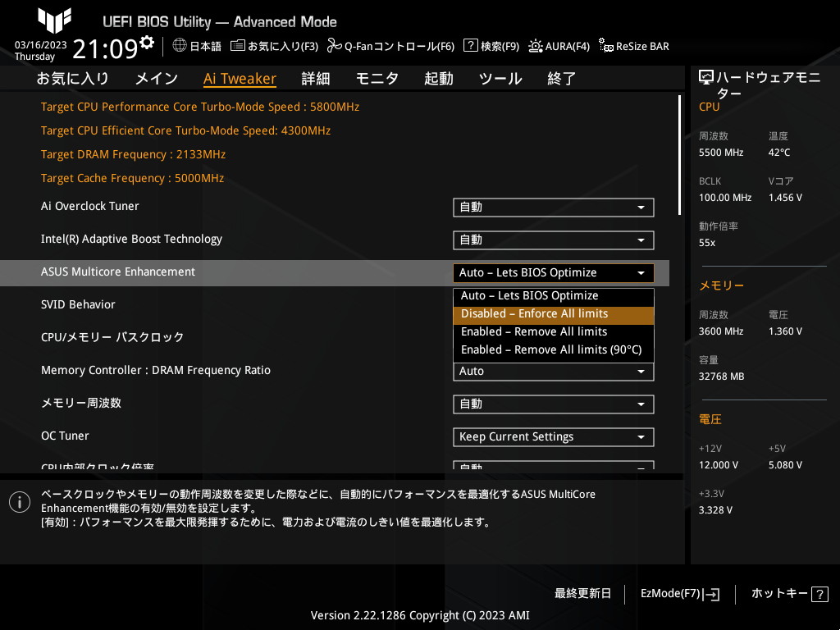Click the 03/16/2023 date display
Image resolution: width=840 pixels, height=630 pixels.
coord(41,45)
